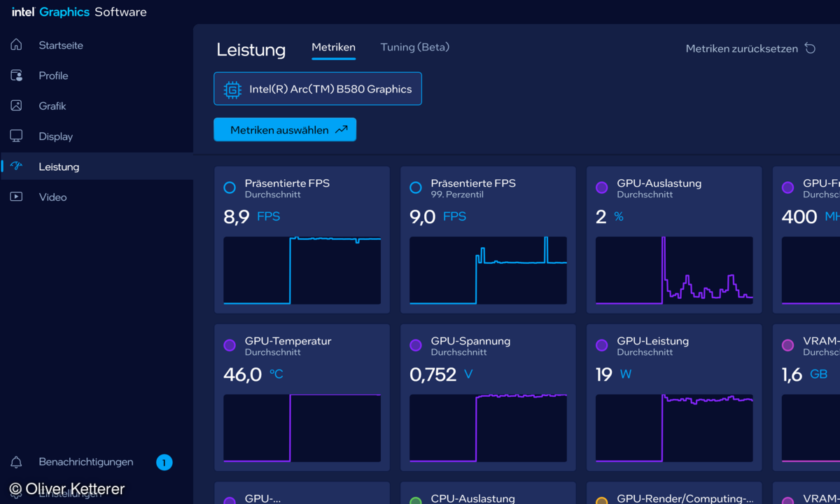This screenshot has height=504, width=840.
Task: Toggle the VRAM 1,6 GB card circle
Action: pos(787,345)
